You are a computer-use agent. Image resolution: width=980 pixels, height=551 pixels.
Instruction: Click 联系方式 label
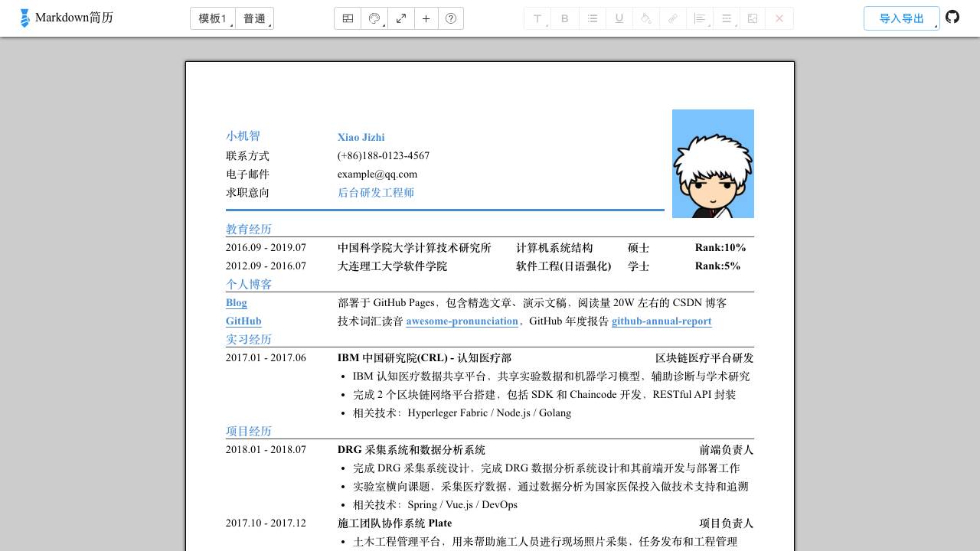pyautogui.click(x=247, y=156)
